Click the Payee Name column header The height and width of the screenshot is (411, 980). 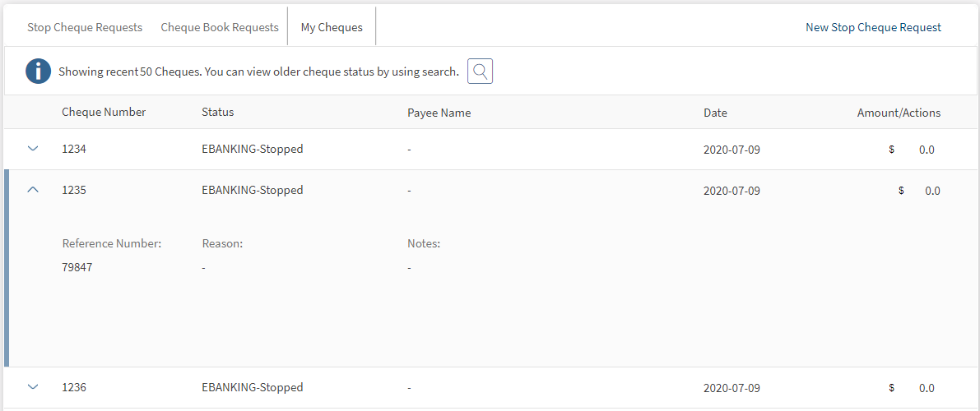click(439, 113)
